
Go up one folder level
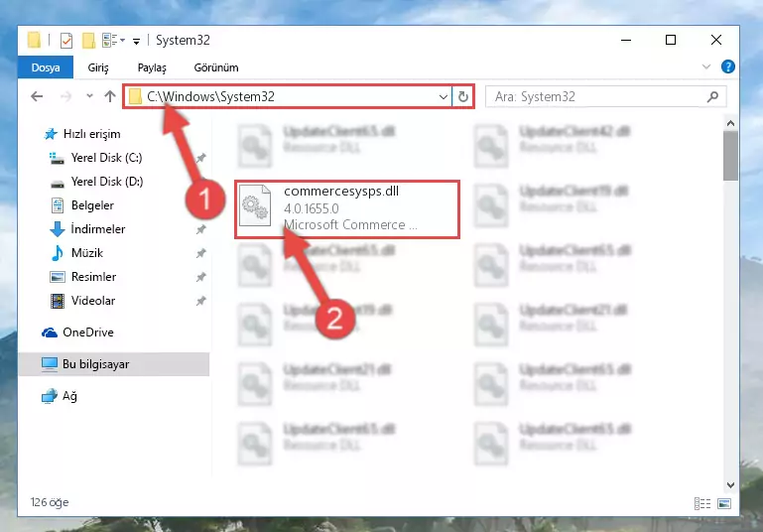click(110, 96)
